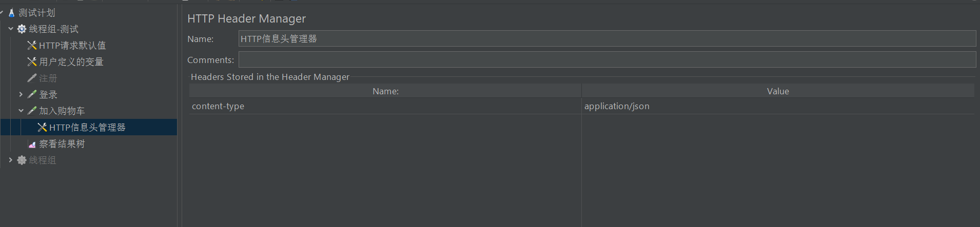This screenshot has width=980, height=227.
Task: Click the listener chart icon beside 察看结果树
Action: coord(32,145)
